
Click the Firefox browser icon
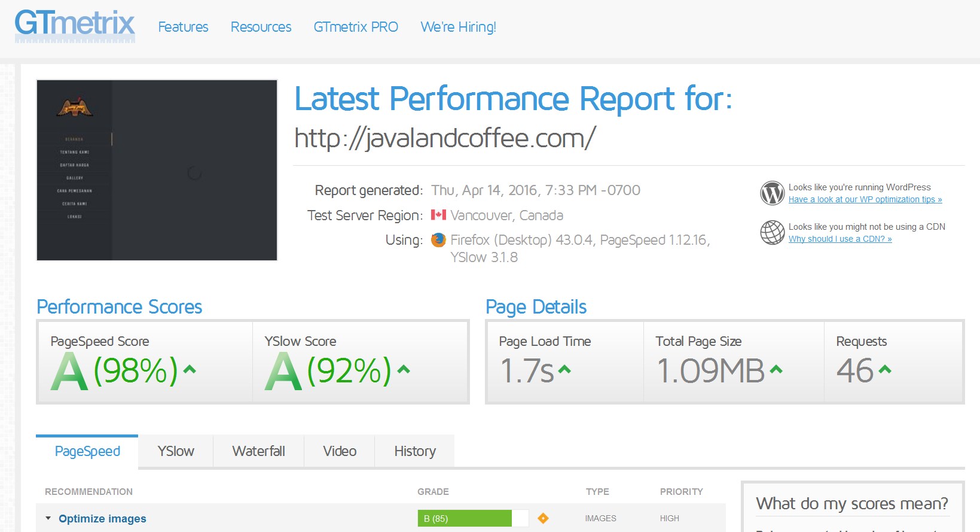(438, 240)
